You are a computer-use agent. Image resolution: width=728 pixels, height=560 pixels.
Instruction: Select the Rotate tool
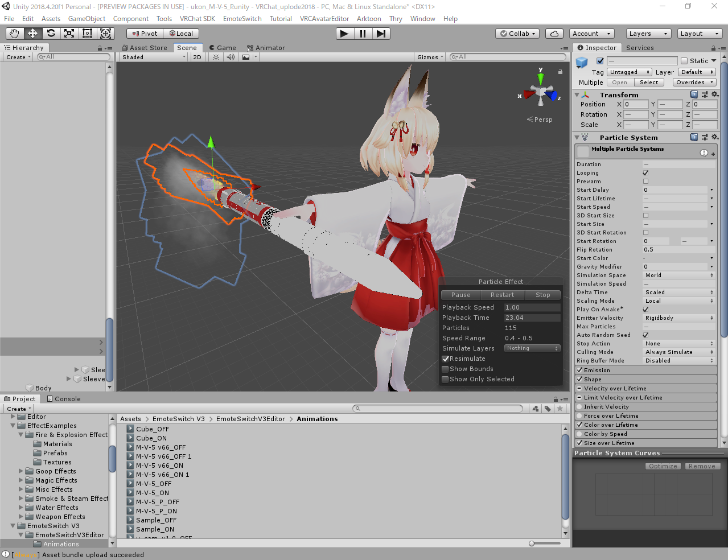[x=51, y=34]
